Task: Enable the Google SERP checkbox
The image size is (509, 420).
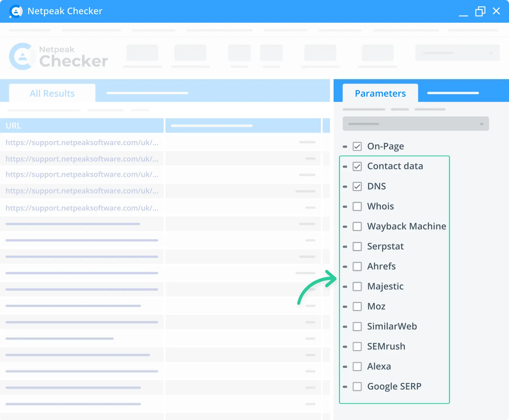Action: pyautogui.click(x=357, y=387)
